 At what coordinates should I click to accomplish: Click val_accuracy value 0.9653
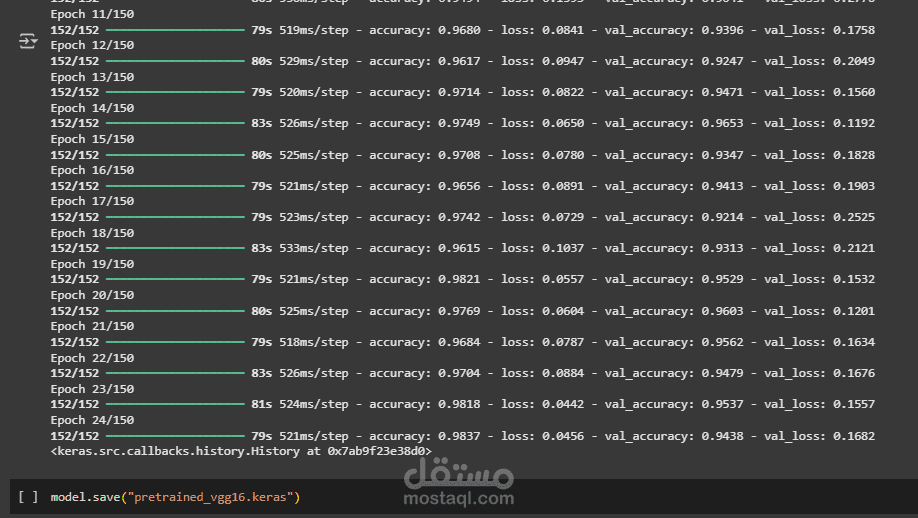(x=722, y=123)
